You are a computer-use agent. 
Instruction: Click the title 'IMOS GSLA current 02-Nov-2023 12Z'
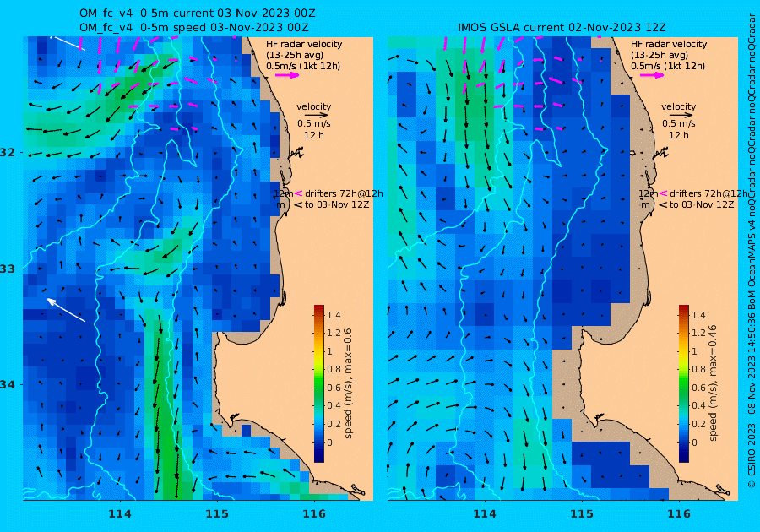pos(562,27)
